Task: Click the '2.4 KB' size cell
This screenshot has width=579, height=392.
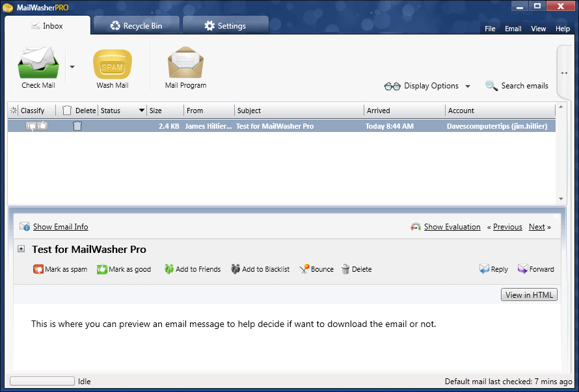Action: point(168,126)
